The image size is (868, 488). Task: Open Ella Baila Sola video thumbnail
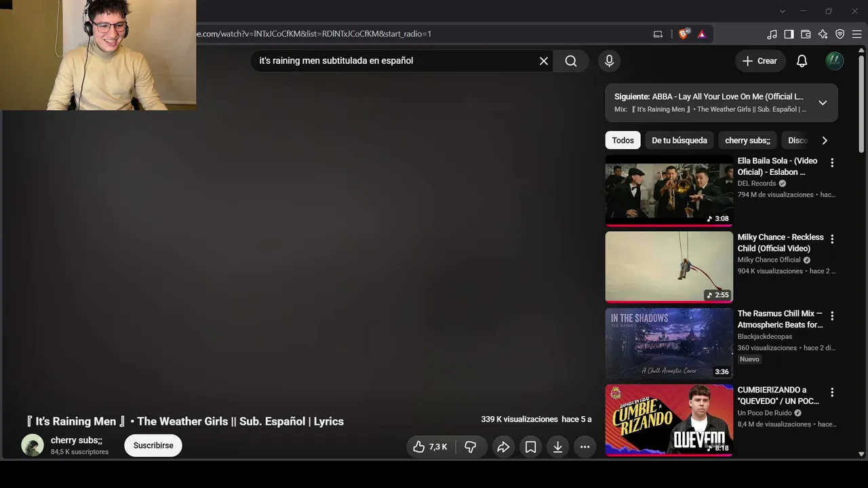click(x=669, y=190)
